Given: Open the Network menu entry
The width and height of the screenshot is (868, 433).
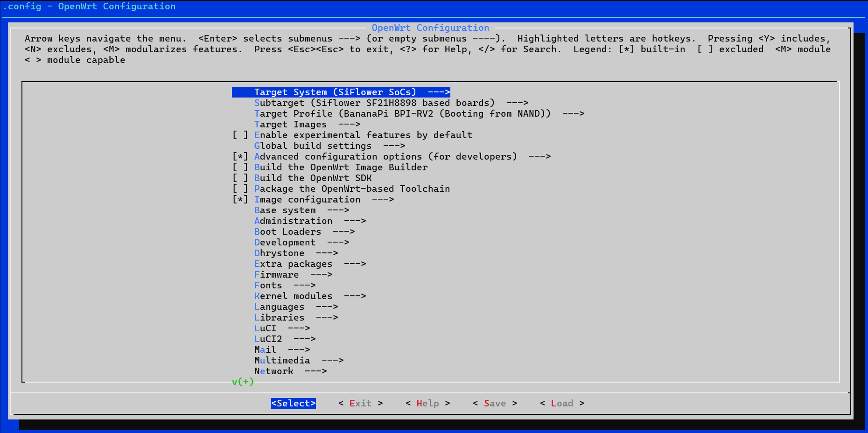Looking at the screenshot, I should click(290, 371).
